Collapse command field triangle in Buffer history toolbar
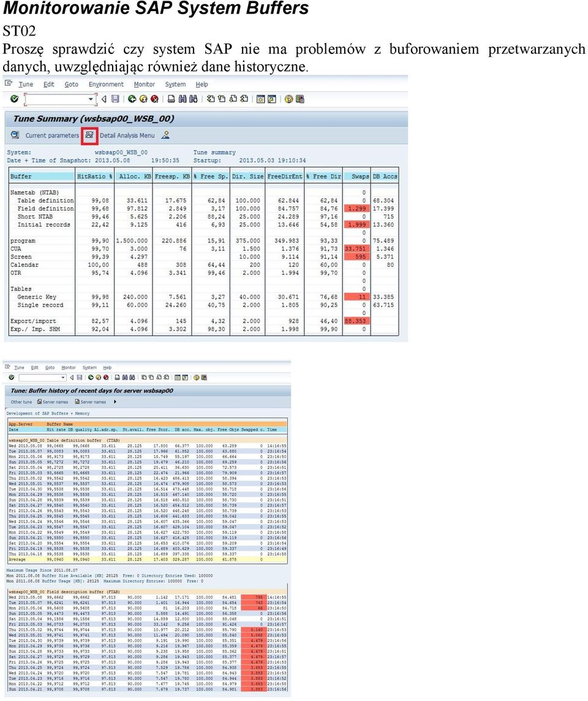This screenshot has height=701, width=588. point(72,377)
